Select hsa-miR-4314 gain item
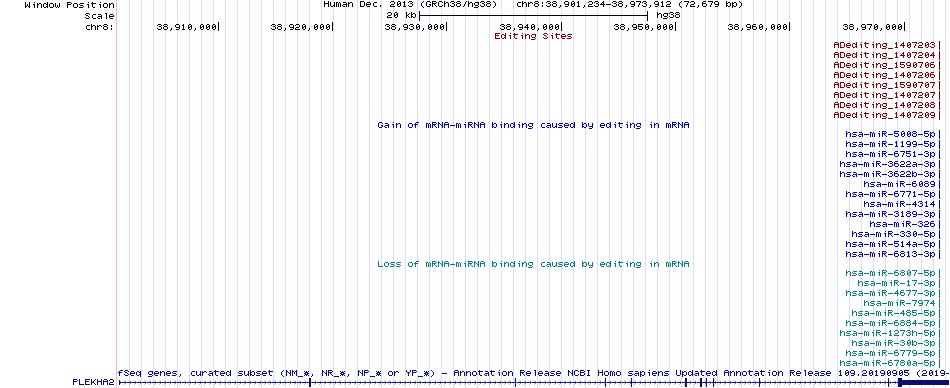This screenshot has width=950, height=388. (900, 204)
